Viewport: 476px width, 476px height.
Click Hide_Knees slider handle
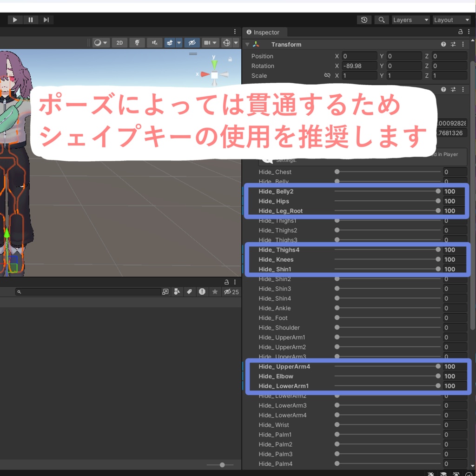point(438,259)
